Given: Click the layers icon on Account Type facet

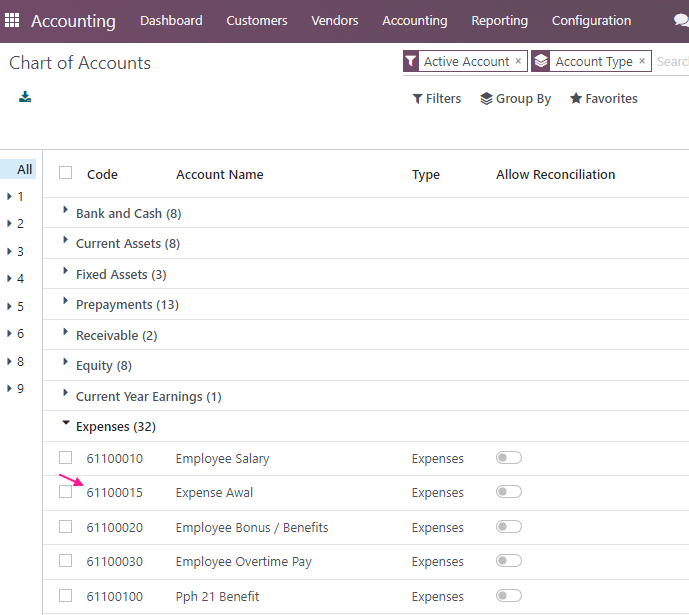Looking at the screenshot, I should point(541,61).
